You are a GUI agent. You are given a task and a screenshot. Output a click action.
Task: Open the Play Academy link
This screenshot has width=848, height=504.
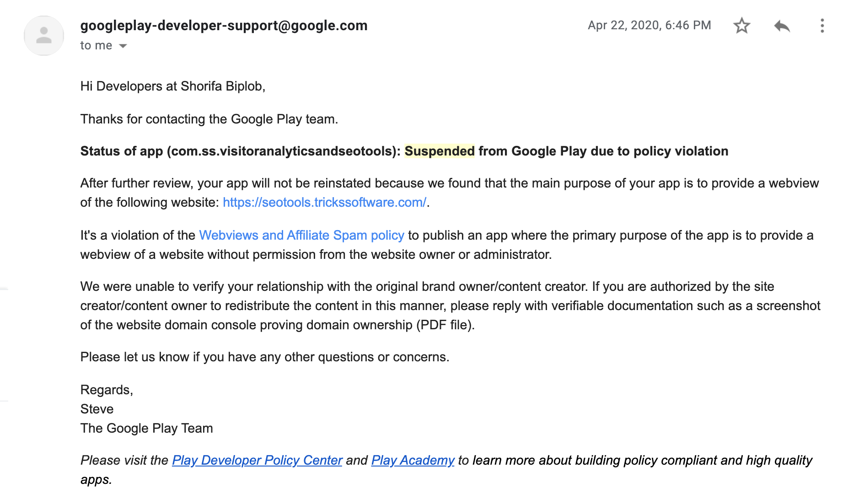point(413,460)
